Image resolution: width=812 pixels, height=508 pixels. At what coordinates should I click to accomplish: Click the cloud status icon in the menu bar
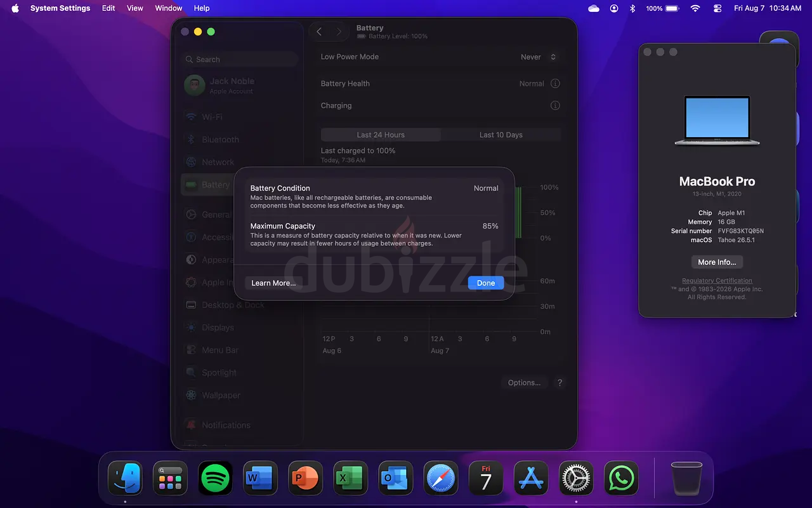(x=594, y=8)
